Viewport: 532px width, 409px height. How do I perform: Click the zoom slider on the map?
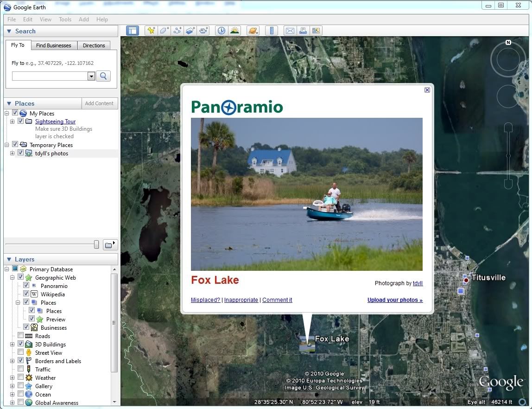point(508,156)
